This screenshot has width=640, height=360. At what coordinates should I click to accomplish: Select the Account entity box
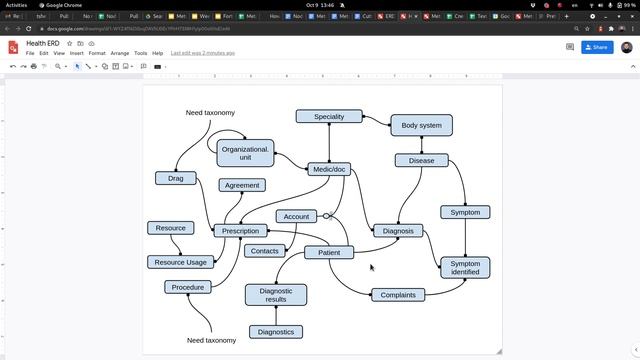296,216
